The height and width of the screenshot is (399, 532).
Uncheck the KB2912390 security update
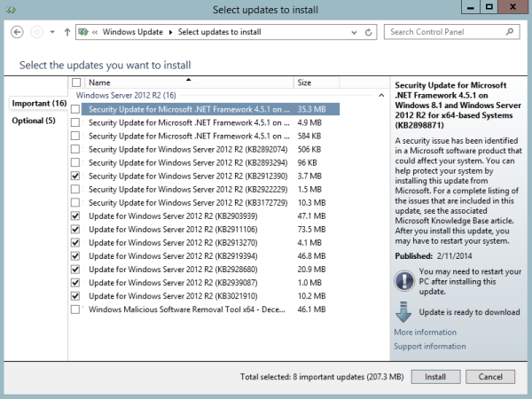(x=75, y=176)
